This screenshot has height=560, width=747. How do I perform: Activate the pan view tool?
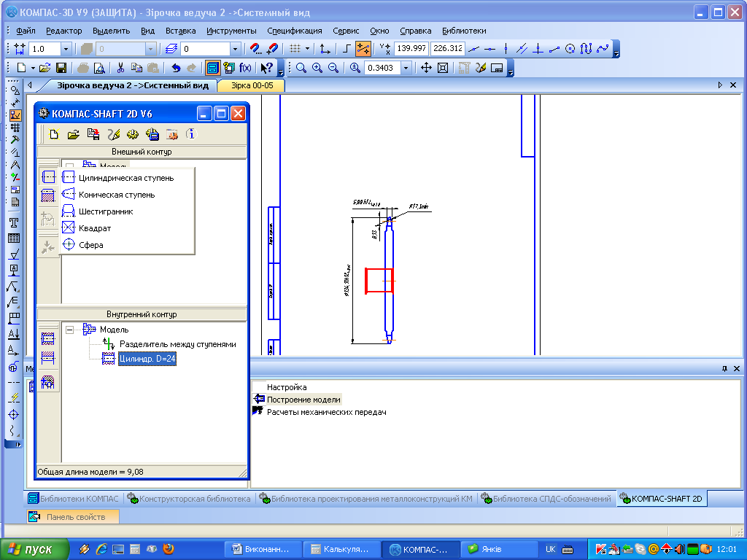426,68
